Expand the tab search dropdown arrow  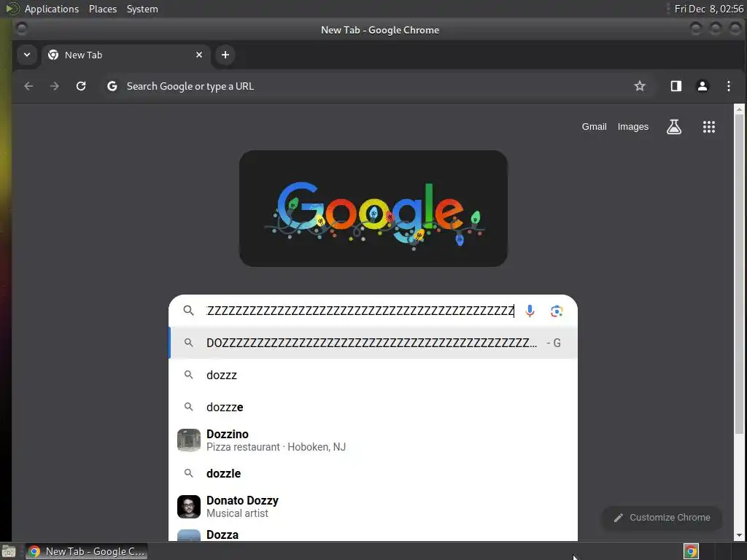pyautogui.click(x=27, y=55)
